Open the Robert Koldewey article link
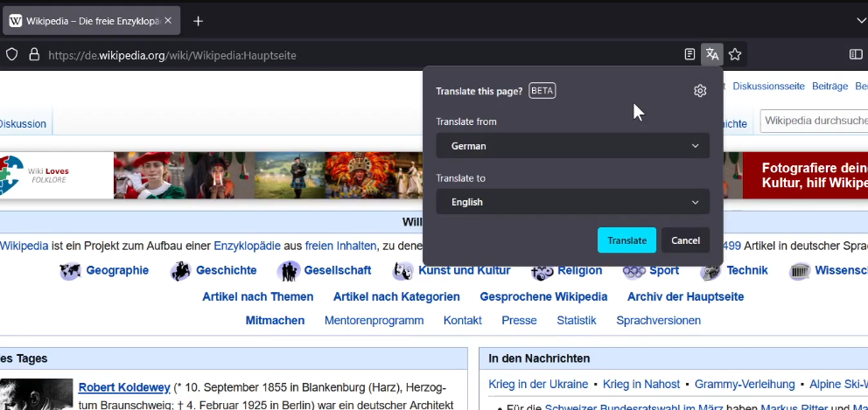Image resolution: width=868 pixels, height=410 pixels. (x=124, y=386)
